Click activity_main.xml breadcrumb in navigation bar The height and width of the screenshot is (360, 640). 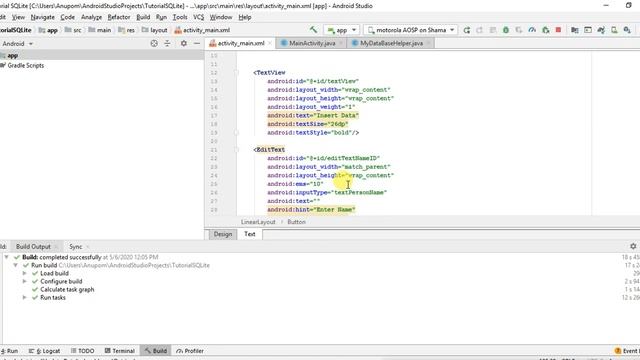click(202, 30)
